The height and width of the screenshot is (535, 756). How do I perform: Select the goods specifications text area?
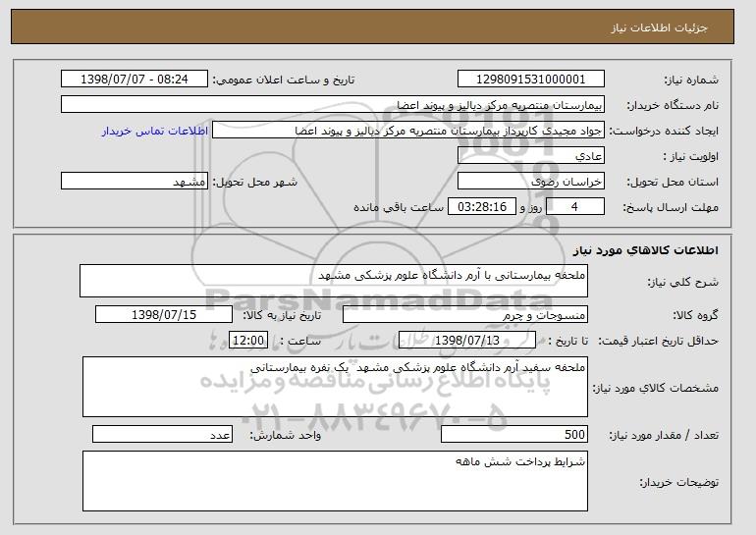pyautogui.click(x=335, y=387)
